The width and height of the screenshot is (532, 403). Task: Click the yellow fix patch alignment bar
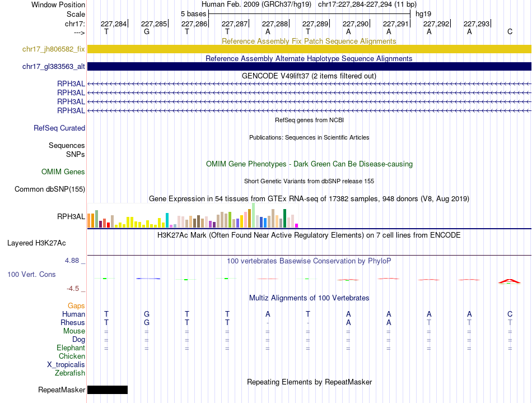(x=309, y=49)
